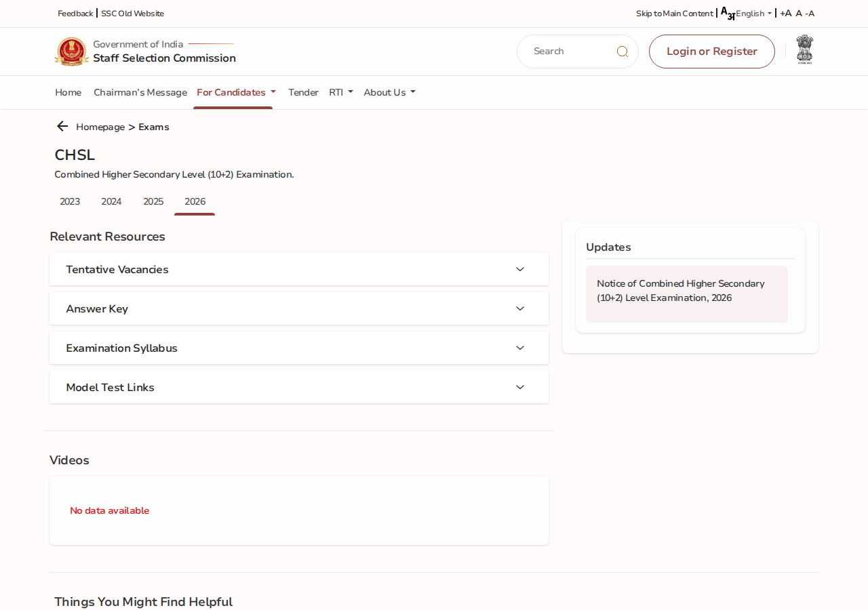Reset font size with A
The image size is (868, 610).
[x=799, y=14]
